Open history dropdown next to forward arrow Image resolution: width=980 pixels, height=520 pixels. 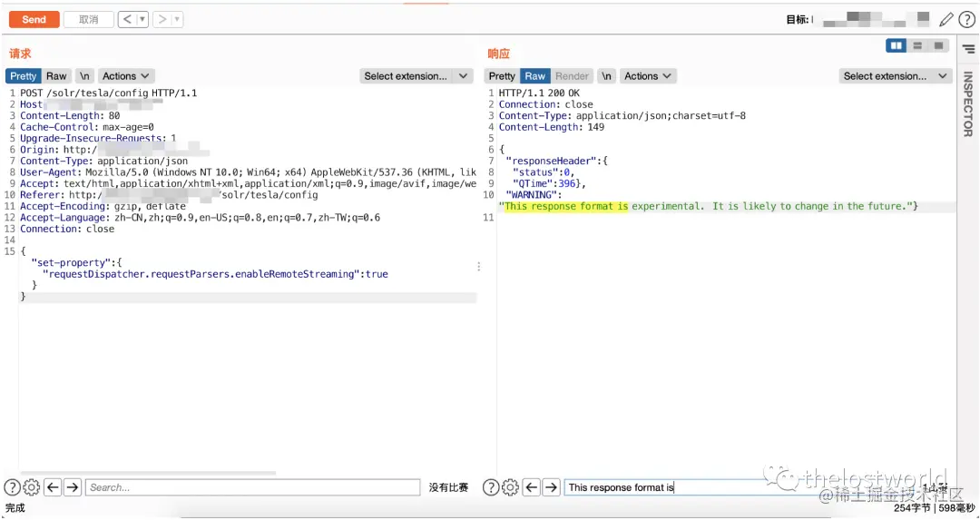point(178,19)
